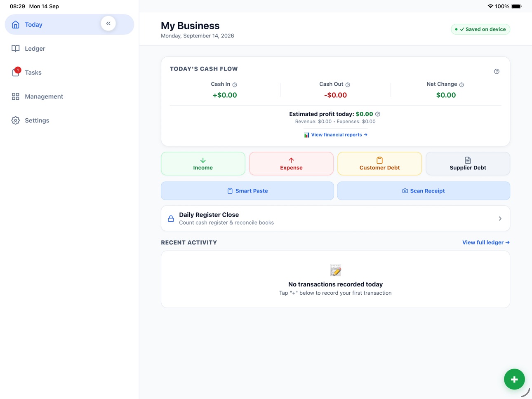Screen dimensions: 532x399
Task: Click the Net Change help icon
Action: point(461,85)
